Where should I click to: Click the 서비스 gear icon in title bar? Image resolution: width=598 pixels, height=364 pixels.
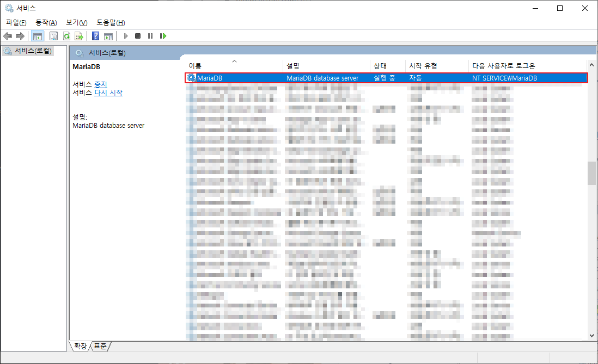coord(9,8)
